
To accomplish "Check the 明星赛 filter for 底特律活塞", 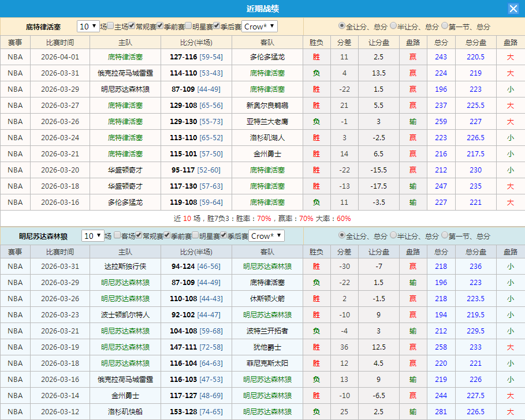I will click(188, 26).
